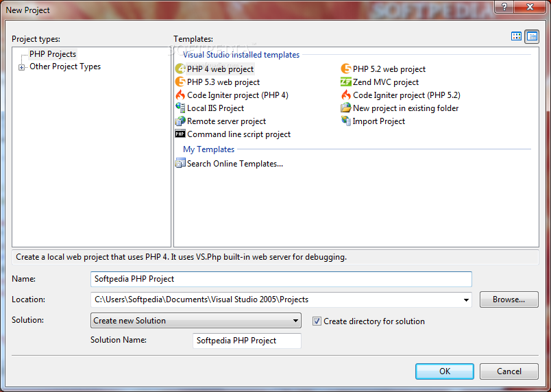The height and width of the screenshot is (392, 551).
Task: Click the 'Zend MVC project' label
Action: [x=385, y=82]
